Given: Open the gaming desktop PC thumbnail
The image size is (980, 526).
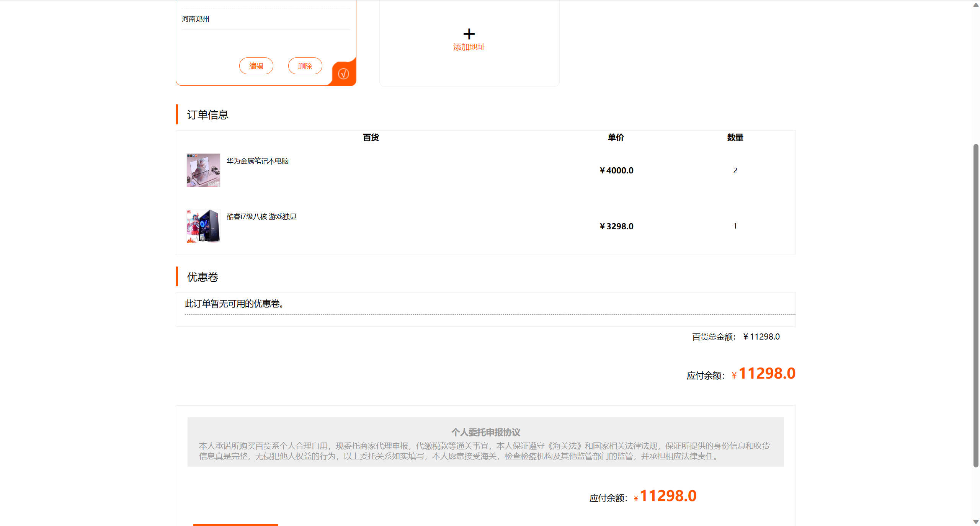Looking at the screenshot, I should (x=203, y=226).
